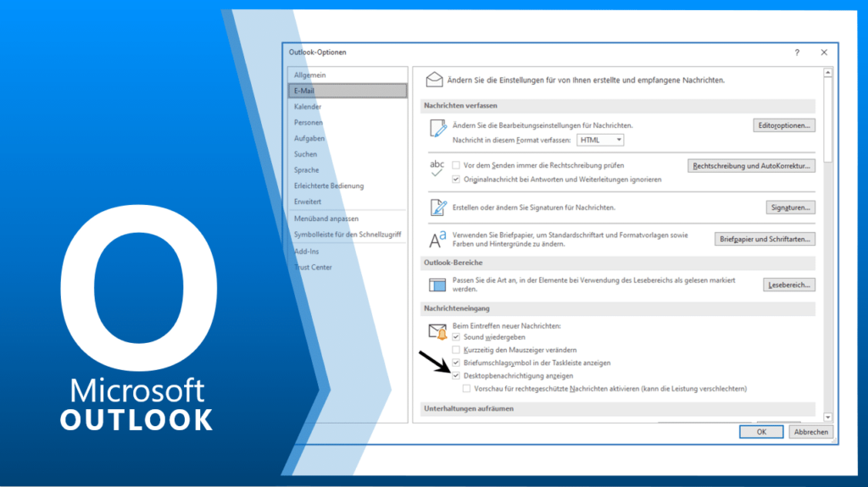Open Trust Center category

pos(348,268)
